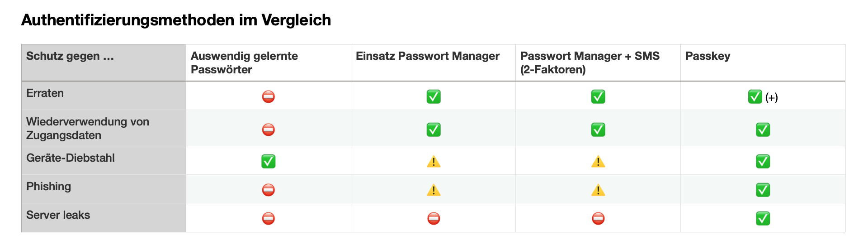Image resolution: width=868 pixels, height=250 pixels.
Task: Click the 'Wiederverwendung von Zugangsdaten' row label
Action: pos(88,128)
